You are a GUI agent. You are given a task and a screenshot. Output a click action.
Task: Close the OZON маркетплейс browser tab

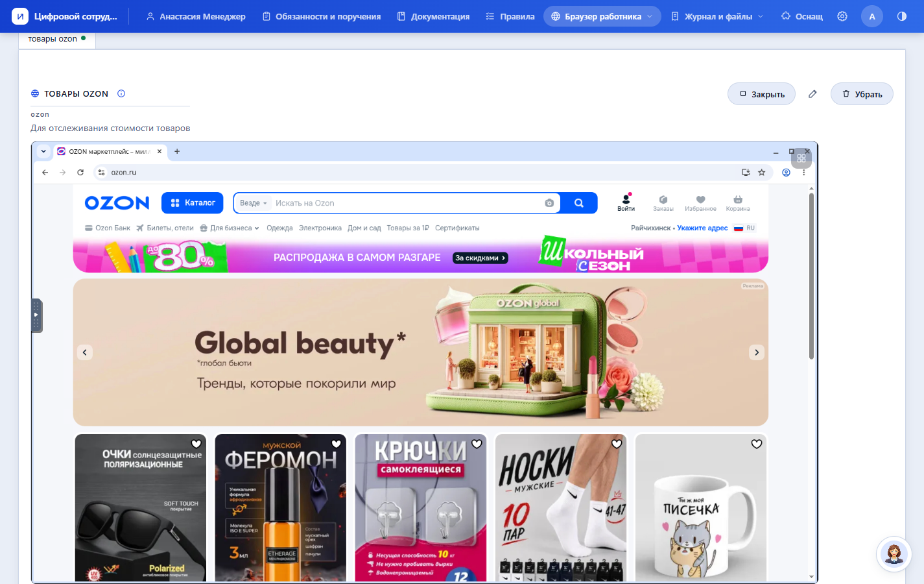(x=160, y=151)
